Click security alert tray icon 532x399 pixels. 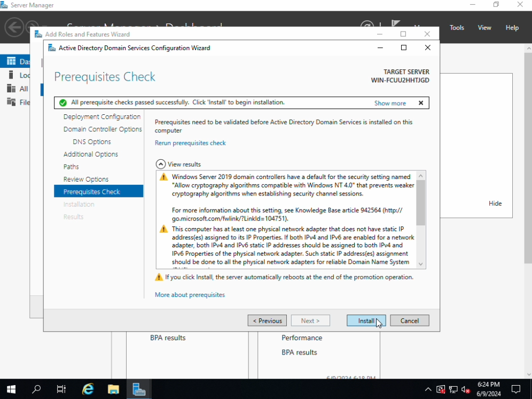click(x=440, y=389)
